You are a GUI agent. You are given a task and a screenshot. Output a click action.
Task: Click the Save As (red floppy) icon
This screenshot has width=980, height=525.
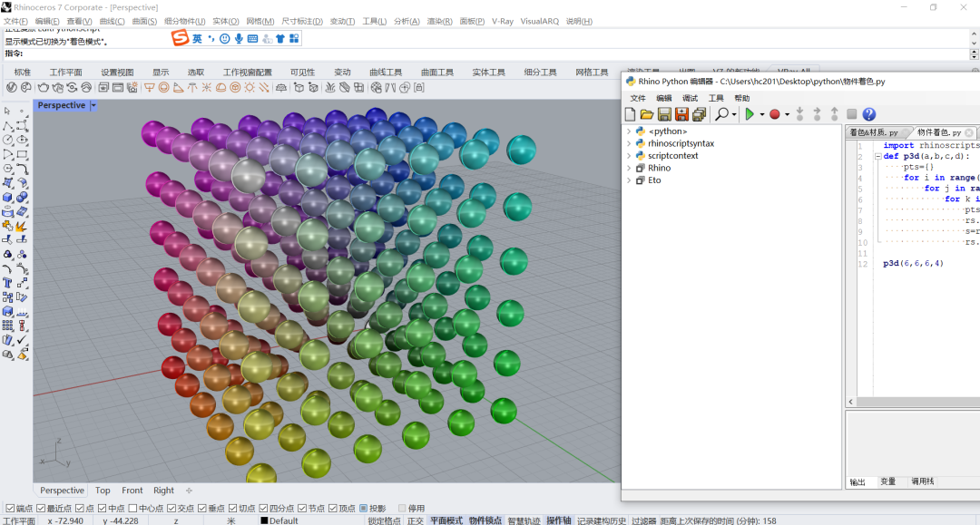(x=681, y=114)
